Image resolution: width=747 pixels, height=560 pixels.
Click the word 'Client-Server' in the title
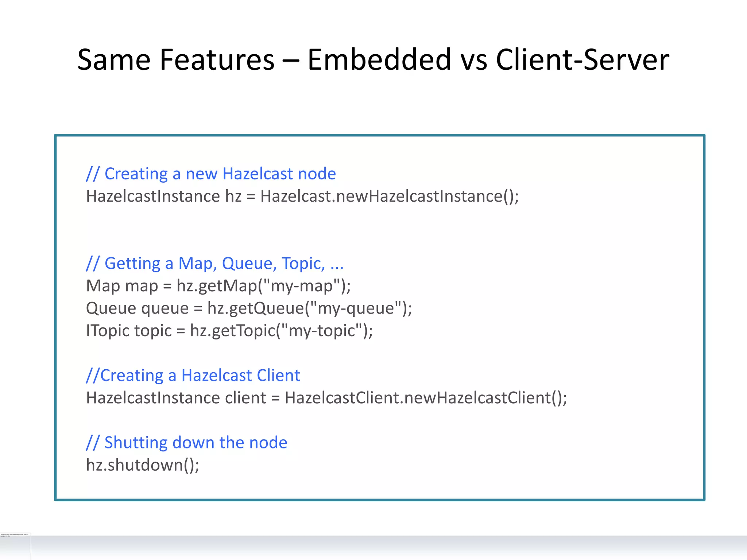click(582, 59)
